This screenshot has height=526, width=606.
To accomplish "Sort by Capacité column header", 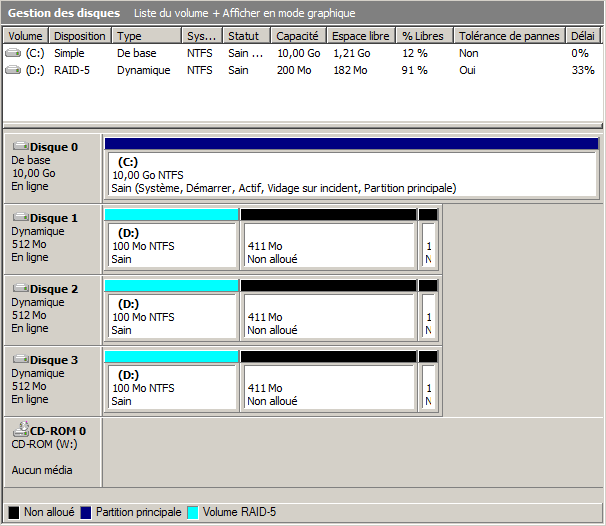I will [298, 36].
